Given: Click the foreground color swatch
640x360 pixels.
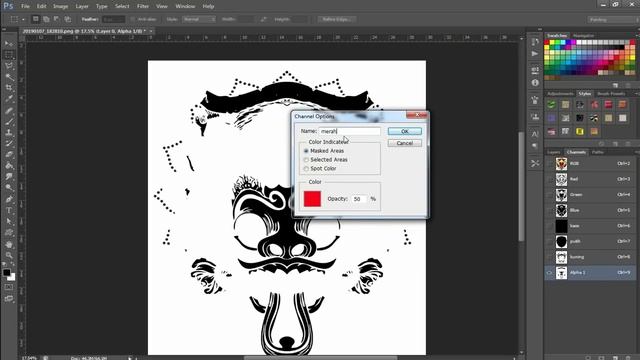Looking at the screenshot, I should click(7, 272).
